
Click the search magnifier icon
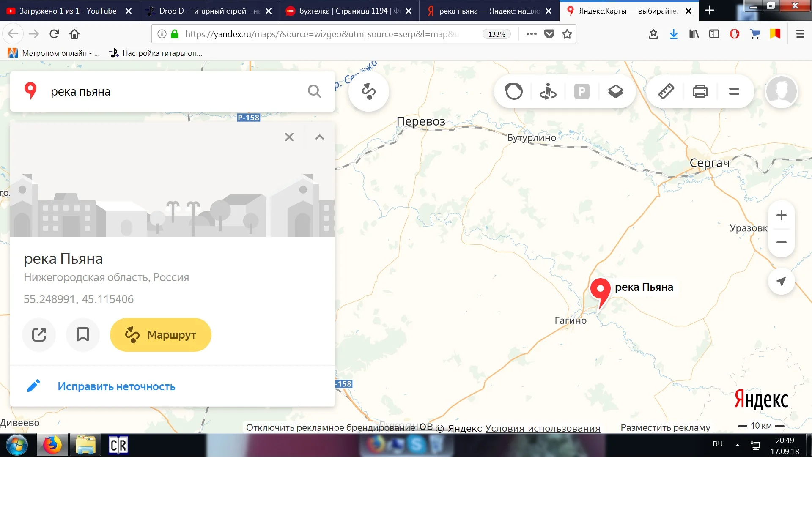[x=315, y=91]
